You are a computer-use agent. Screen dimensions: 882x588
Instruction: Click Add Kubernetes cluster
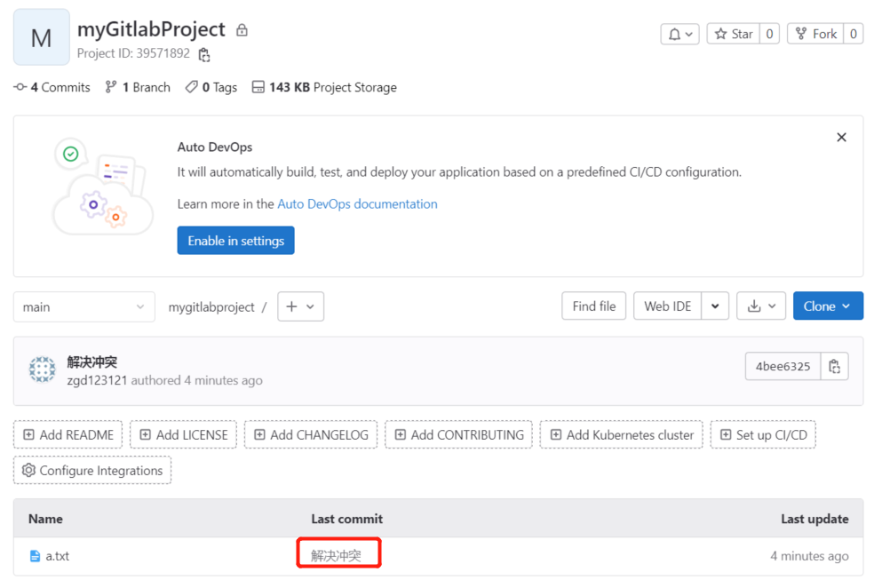point(622,435)
